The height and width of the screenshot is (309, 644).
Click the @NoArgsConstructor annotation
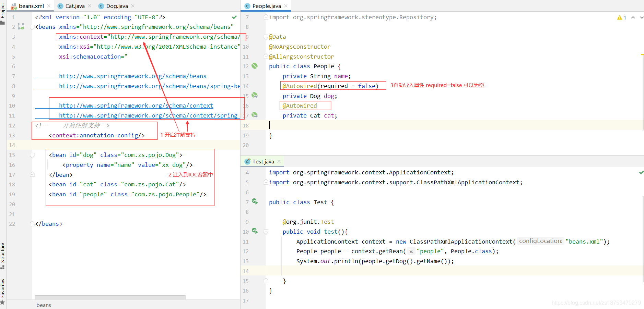(x=300, y=47)
